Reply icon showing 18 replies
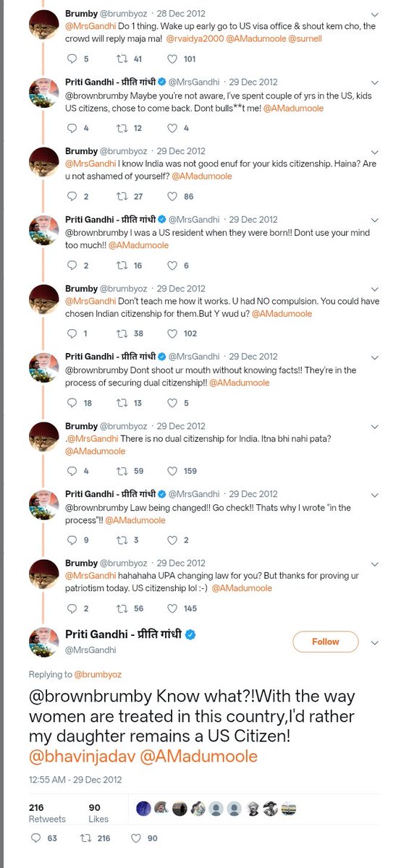Image resolution: width=401 pixels, height=868 pixels. click(x=71, y=403)
